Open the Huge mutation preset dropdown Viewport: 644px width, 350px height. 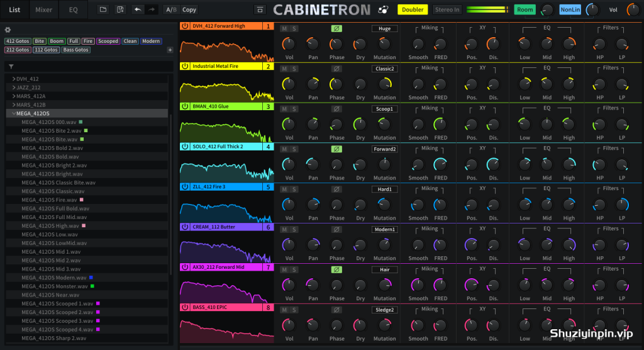click(x=384, y=28)
